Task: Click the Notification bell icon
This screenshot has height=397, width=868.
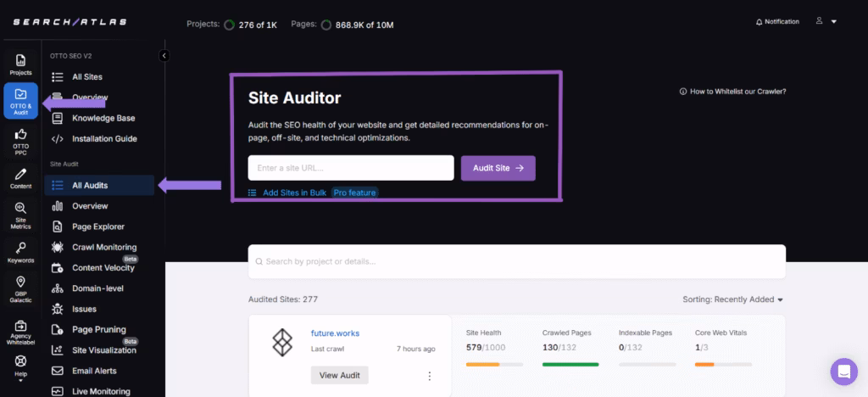Action: coord(759,22)
